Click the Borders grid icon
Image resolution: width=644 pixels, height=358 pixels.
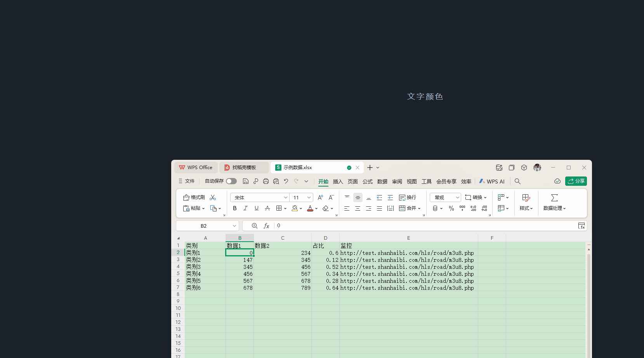click(279, 208)
